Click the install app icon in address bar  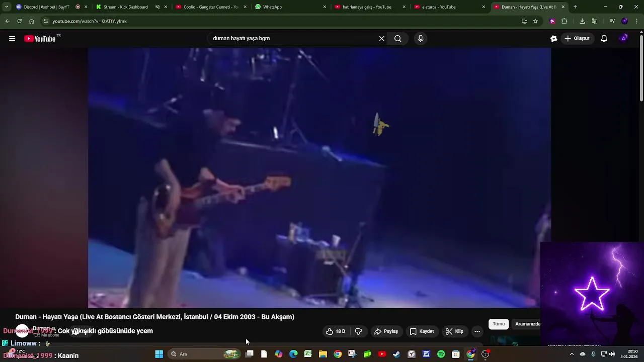pos(524,21)
